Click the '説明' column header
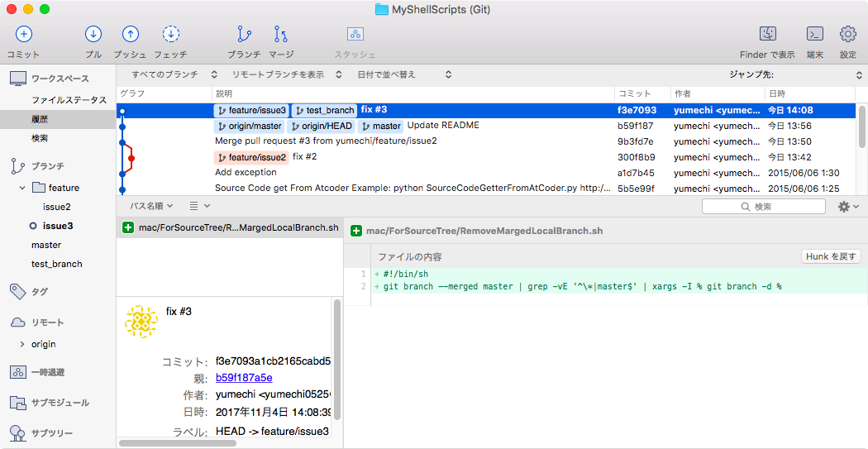This screenshot has height=449, width=868. pyautogui.click(x=413, y=94)
